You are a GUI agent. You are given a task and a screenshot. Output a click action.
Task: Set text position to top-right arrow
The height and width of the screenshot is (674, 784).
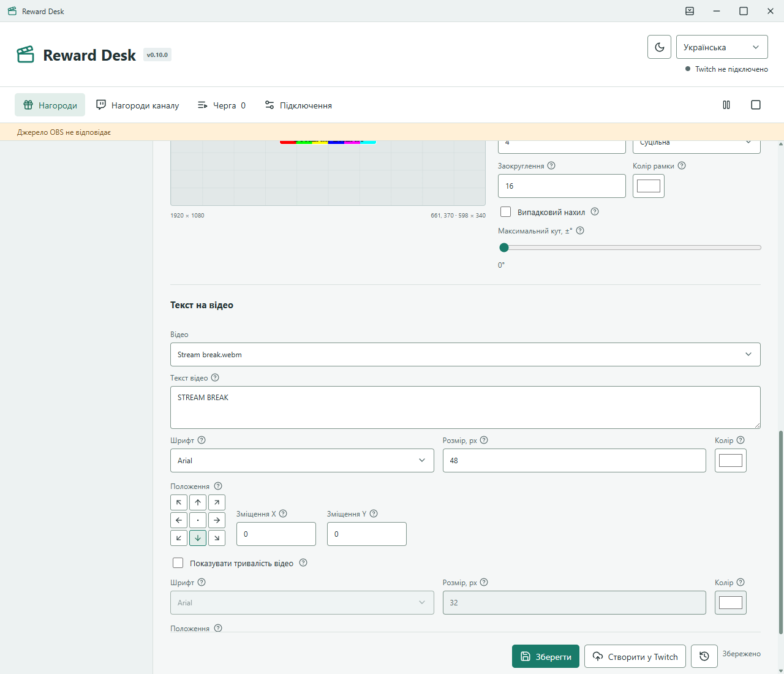click(x=217, y=502)
